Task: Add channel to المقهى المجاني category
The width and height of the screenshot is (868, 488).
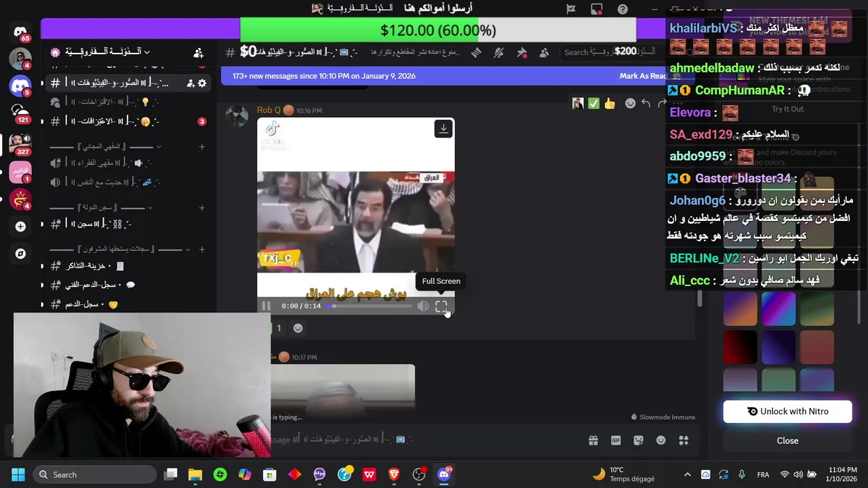Action: 201,146
